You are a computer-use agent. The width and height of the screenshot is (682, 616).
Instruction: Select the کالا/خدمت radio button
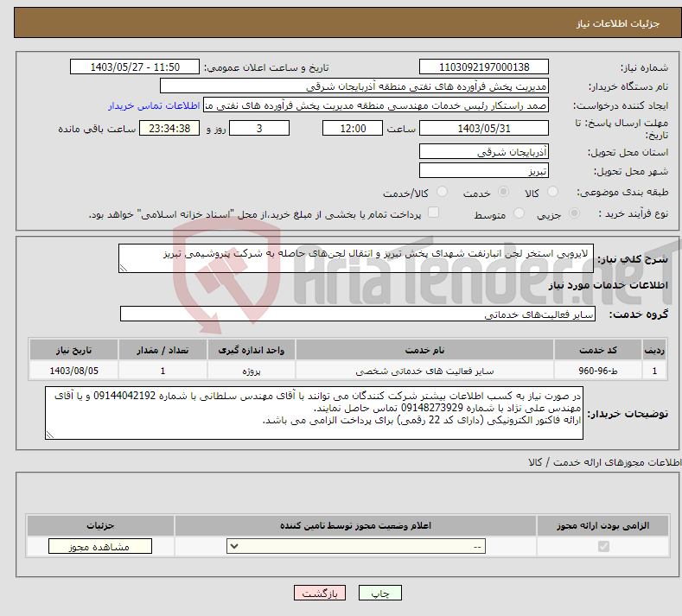[442, 192]
